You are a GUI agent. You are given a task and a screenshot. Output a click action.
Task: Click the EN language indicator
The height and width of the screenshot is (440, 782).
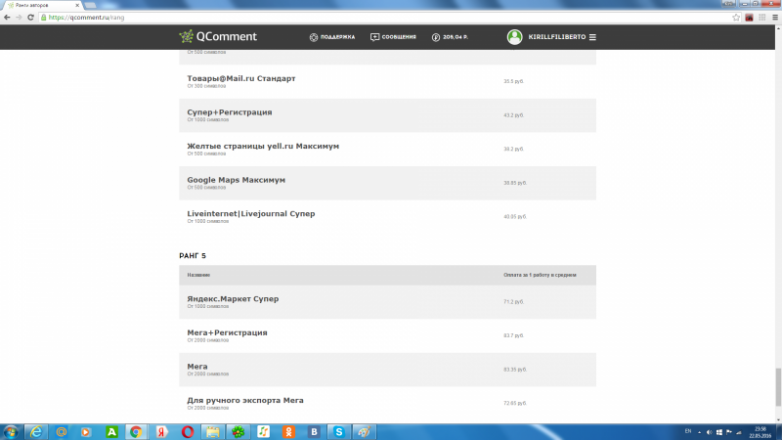pyautogui.click(x=688, y=432)
